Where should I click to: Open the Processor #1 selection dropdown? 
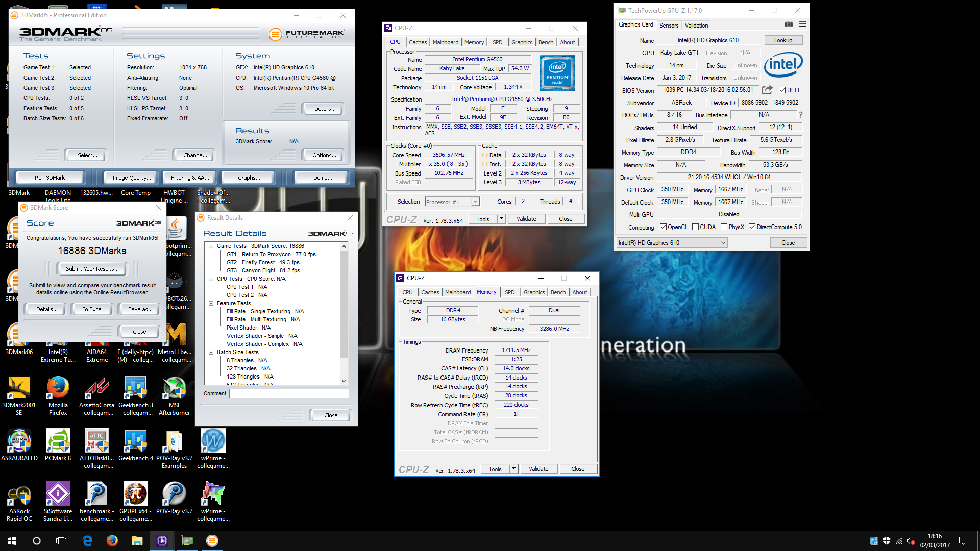tap(452, 202)
